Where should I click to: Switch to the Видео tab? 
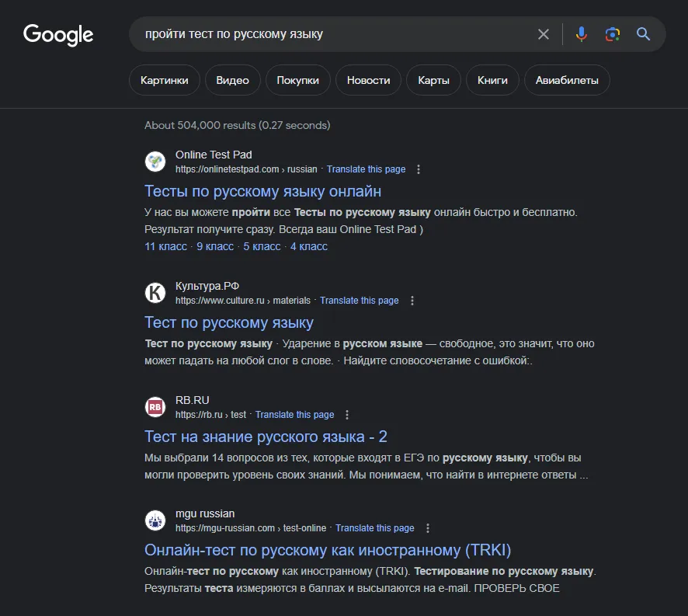tap(232, 80)
